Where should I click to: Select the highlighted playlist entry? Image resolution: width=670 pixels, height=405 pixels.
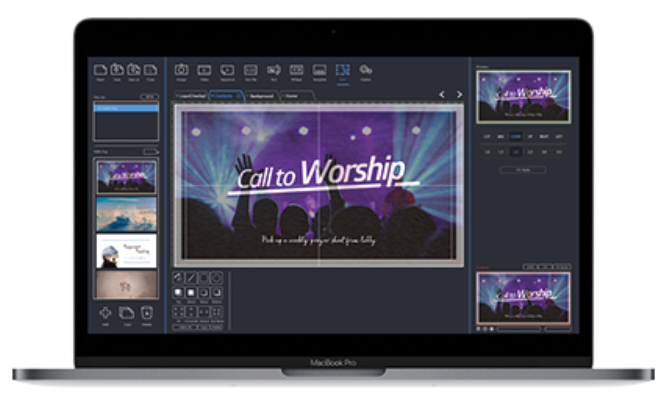[126, 109]
